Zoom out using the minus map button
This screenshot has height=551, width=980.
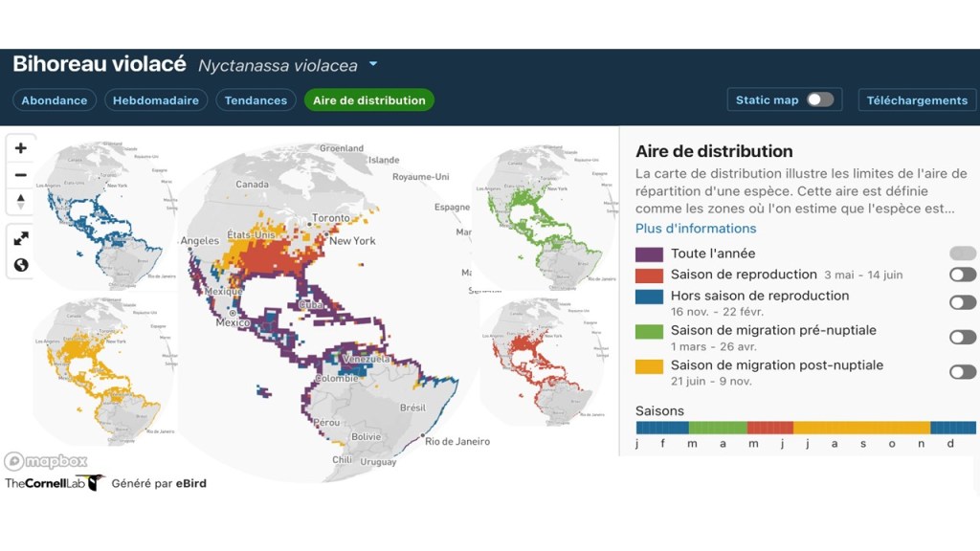tap(20, 175)
